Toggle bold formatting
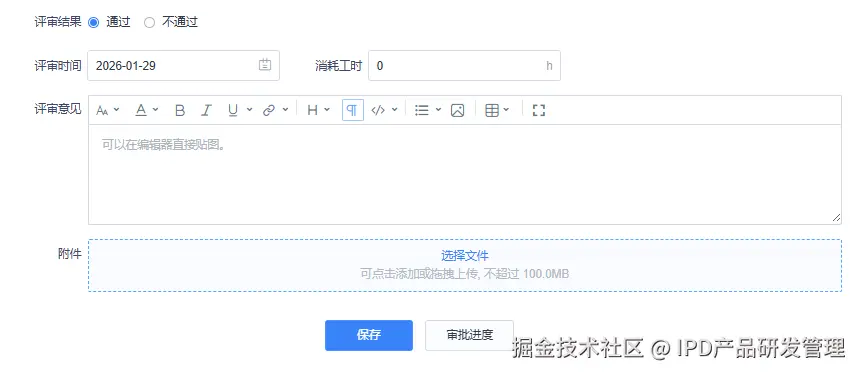The height and width of the screenshot is (373, 858). [180, 110]
